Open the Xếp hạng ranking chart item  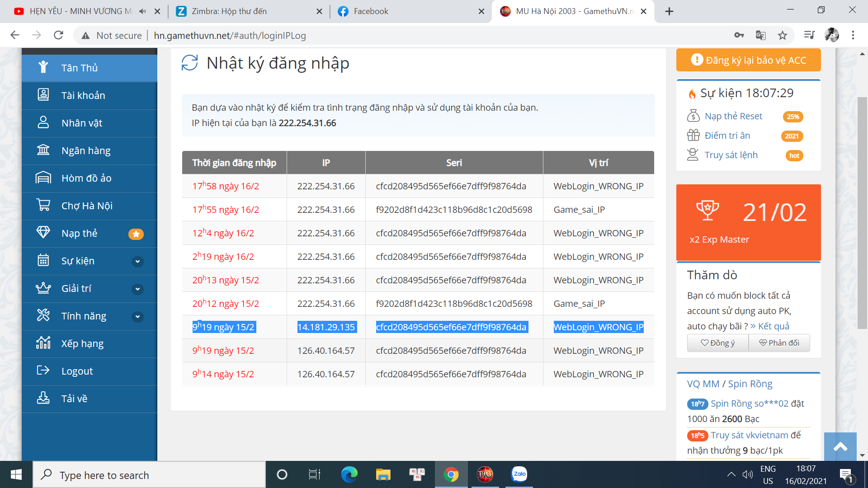(x=82, y=343)
